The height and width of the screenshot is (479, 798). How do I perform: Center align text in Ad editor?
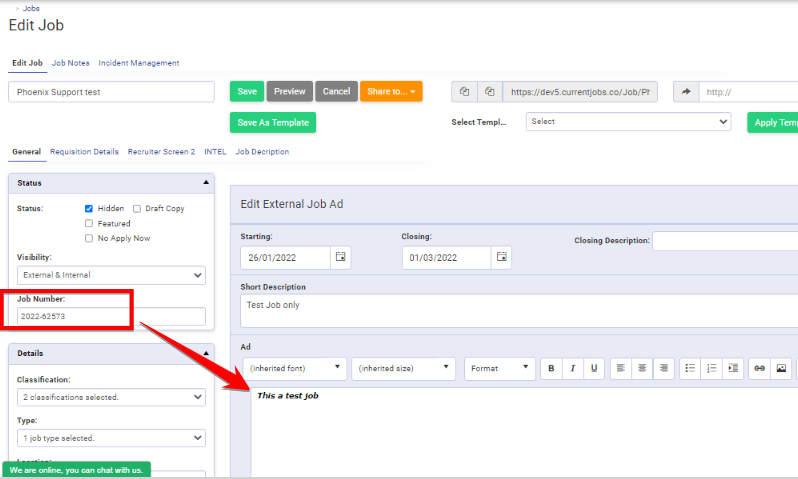point(642,368)
